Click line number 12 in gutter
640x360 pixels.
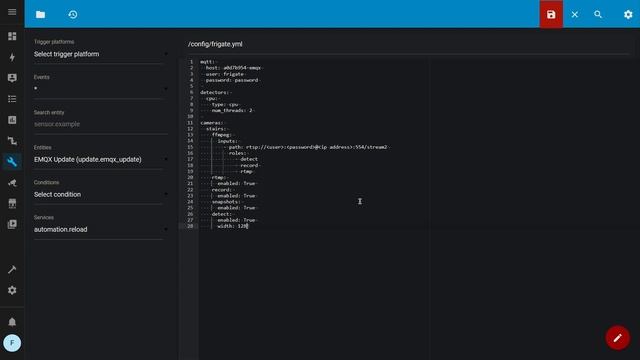click(190, 129)
